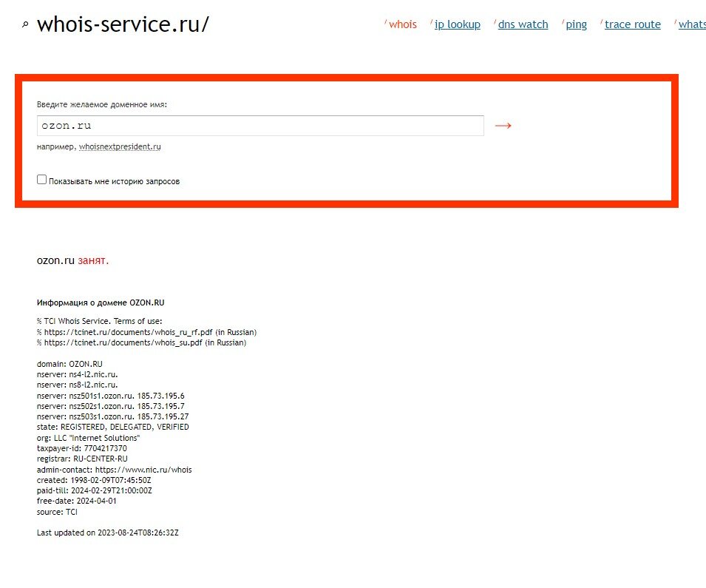Click the nsz502s1.ozon.ru. 185.73.195.7 line
Viewport: 706px width, 588px height.
(x=110, y=406)
